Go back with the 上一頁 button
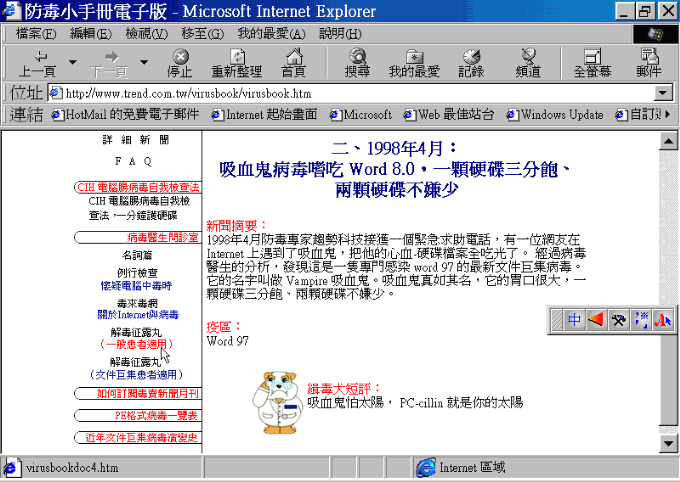 [x=38, y=63]
